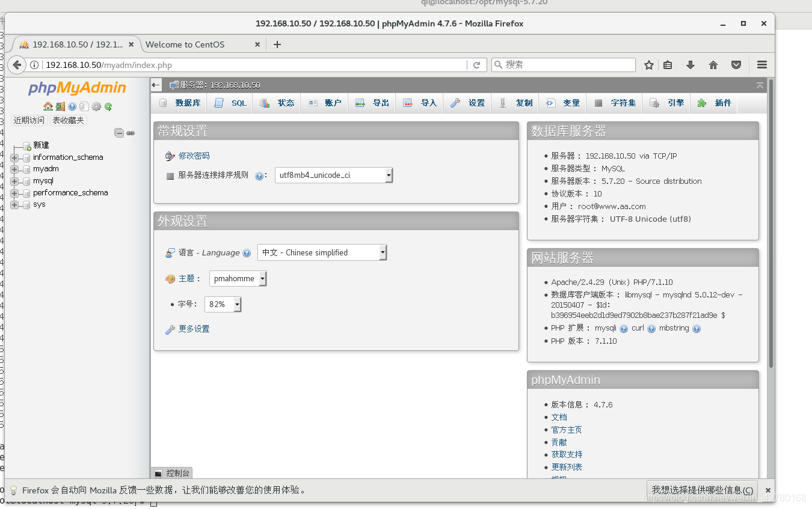
Task: Switch to the SQL tab
Action: pos(231,103)
